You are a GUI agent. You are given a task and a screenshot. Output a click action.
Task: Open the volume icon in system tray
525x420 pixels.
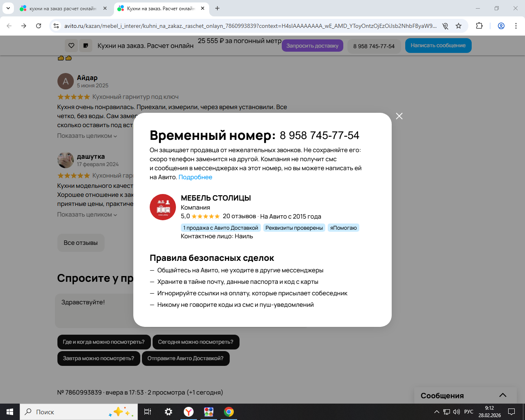457,412
